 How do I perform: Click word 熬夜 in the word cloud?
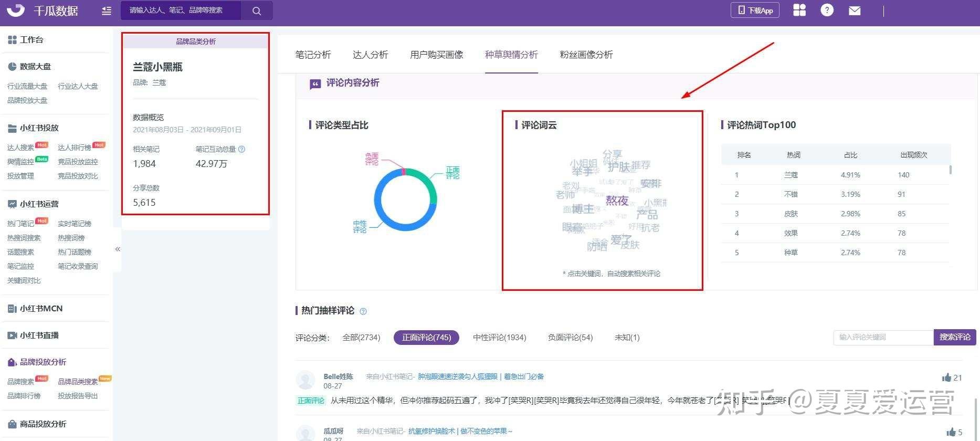pos(617,201)
